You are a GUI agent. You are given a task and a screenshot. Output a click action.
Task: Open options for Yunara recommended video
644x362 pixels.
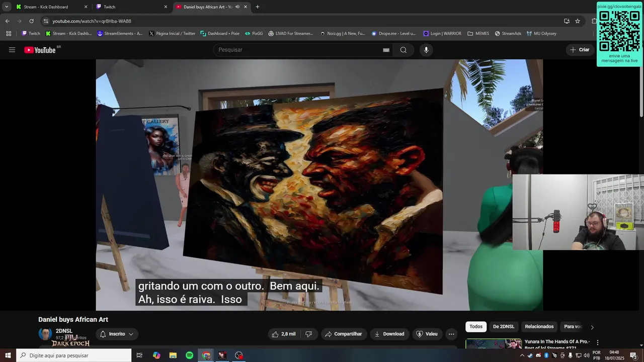coord(598,343)
